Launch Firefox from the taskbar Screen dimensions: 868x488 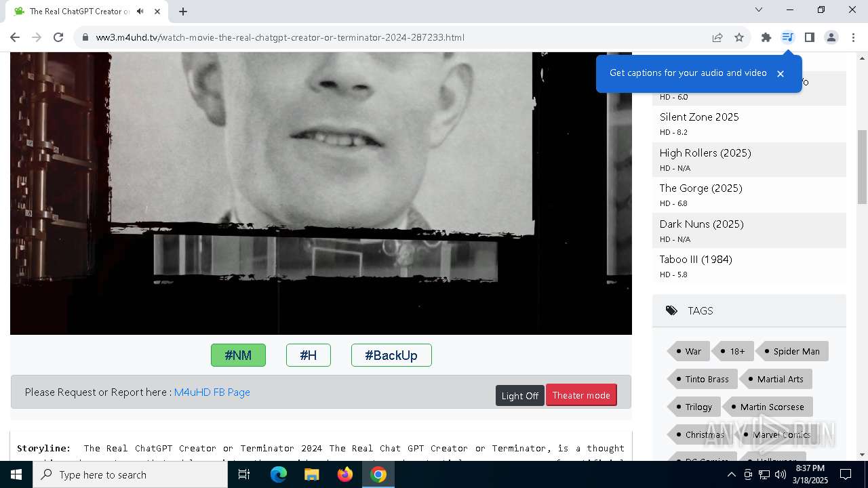pos(345,474)
